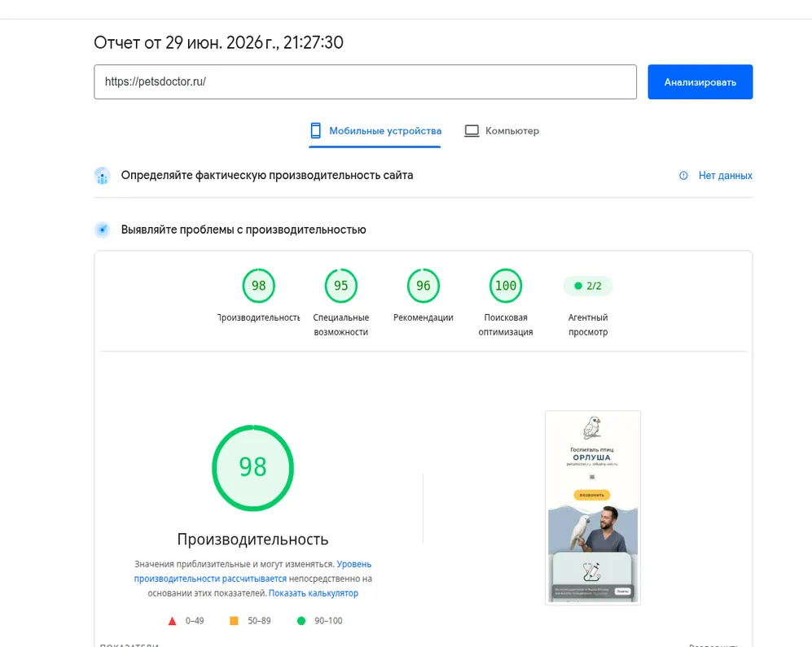This screenshot has height=647, width=812.
Task: Jump to Специальные возможности score 95
Action: (340, 286)
